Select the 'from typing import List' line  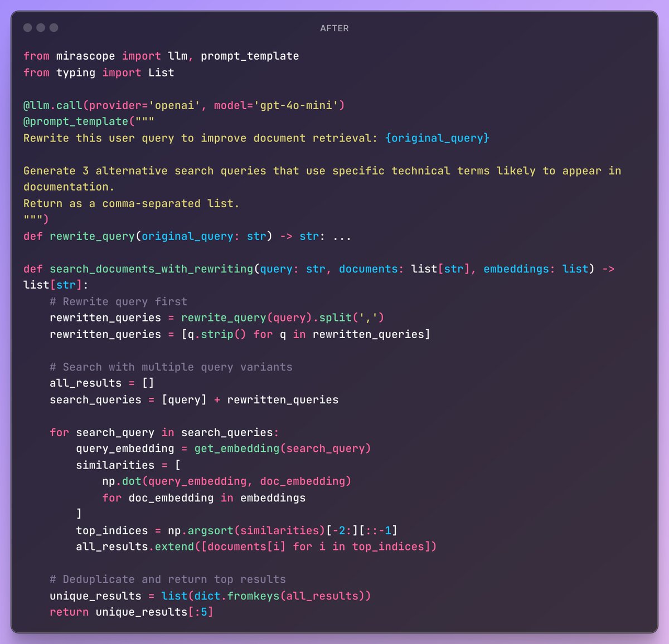[99, 73]
